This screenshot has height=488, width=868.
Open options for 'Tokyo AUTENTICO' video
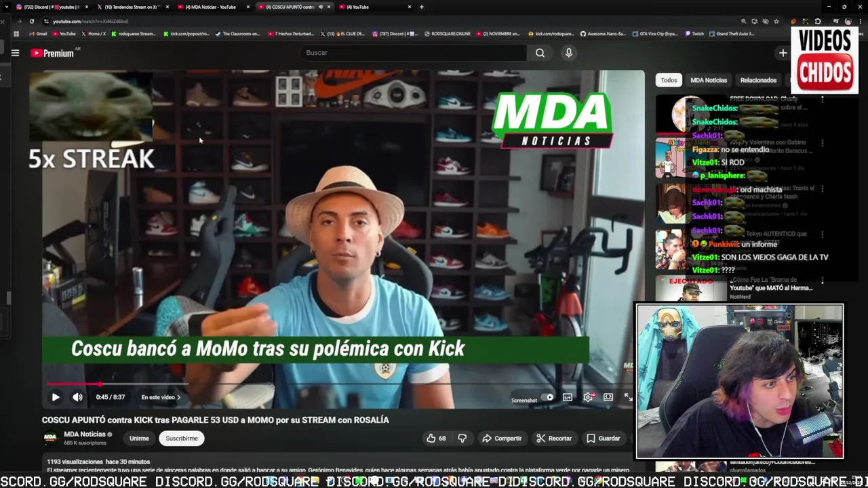823,235
